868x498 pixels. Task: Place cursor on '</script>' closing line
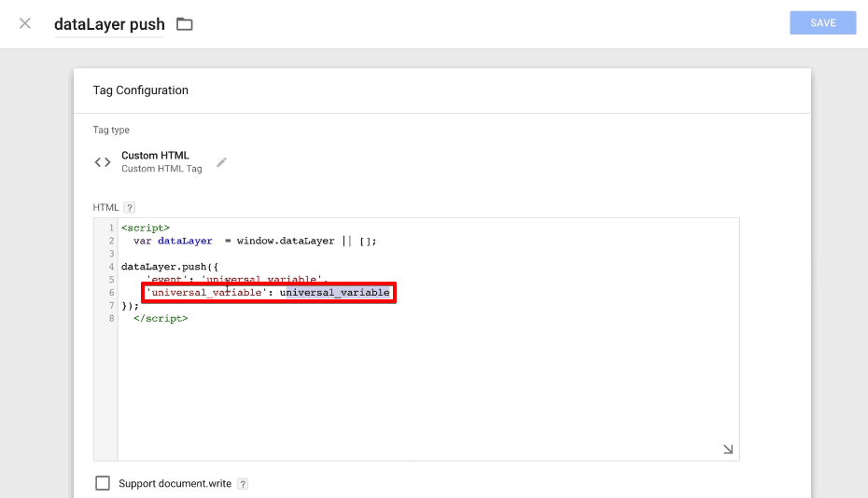click(x=161, y=319)
